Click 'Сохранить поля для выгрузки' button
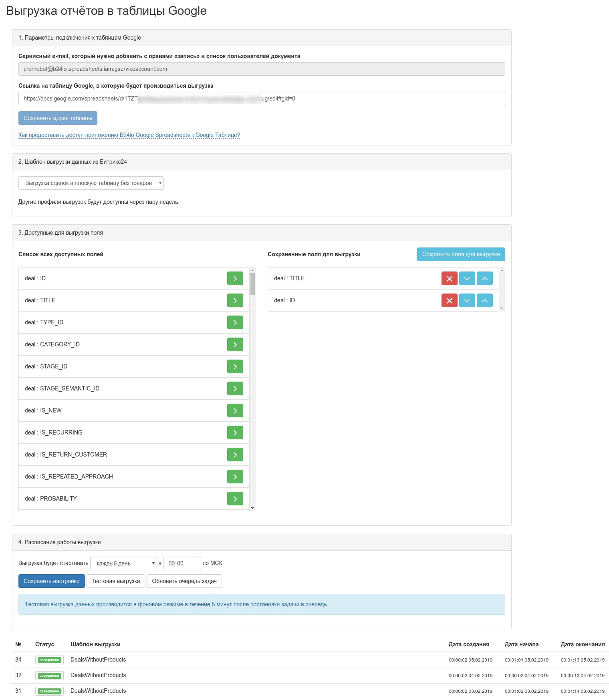The height and width of the screenshot is (700, 609). click(461, 254)
